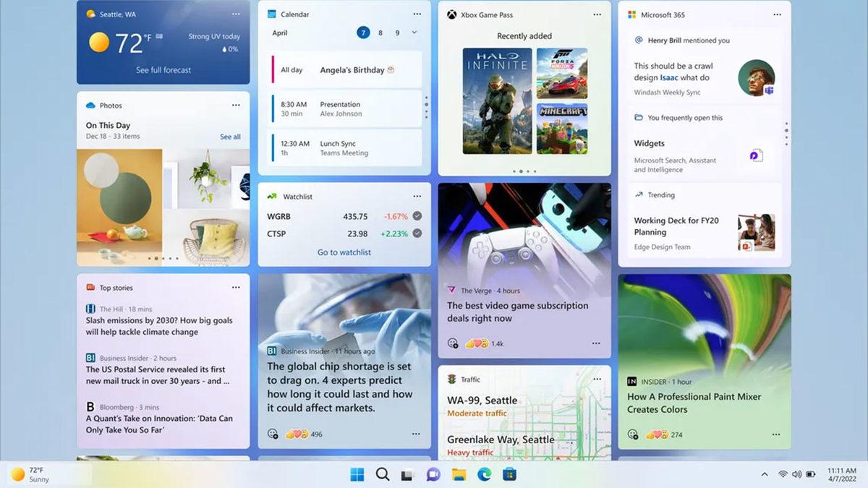This screenshot has width=868, height=488.
Task: Open the Weather widget's more options menu
Action: coord(236,13)
